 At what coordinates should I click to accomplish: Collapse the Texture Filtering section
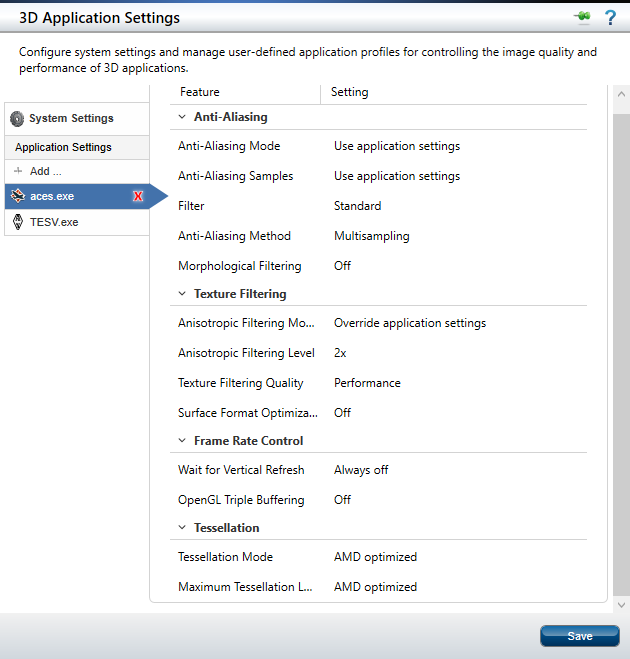coord(182,294)
